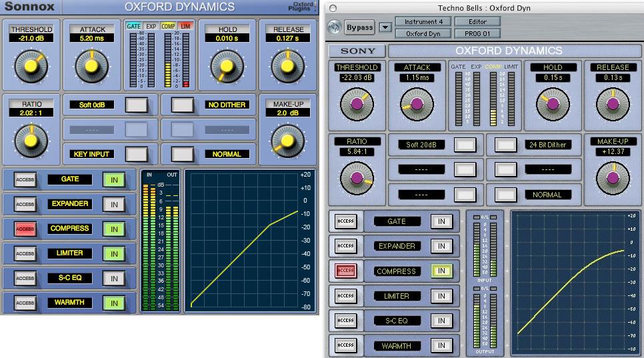Screen dimensions: 644x358
Task: Open EXPANDER access in Sony window
Action: coord(345,245)
